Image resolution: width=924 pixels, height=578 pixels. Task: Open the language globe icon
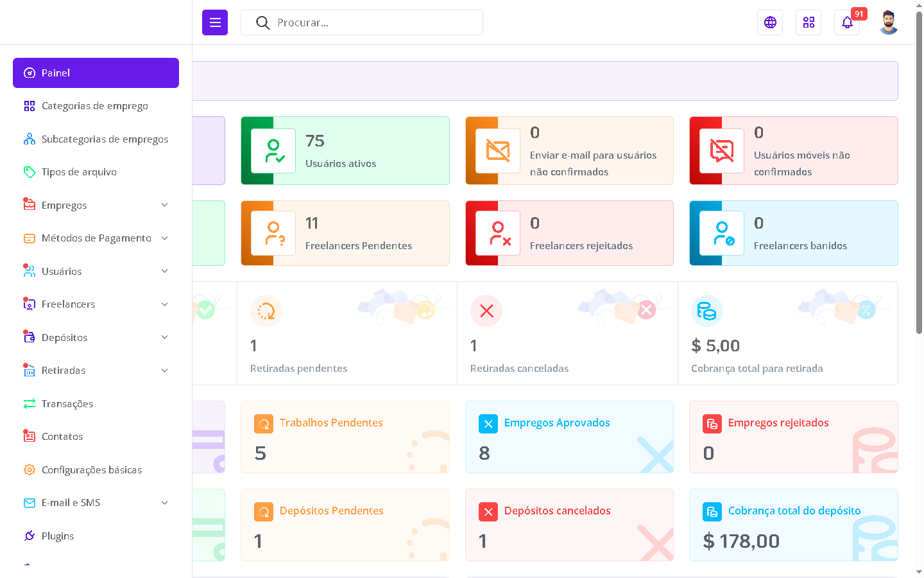pos(770,22)
